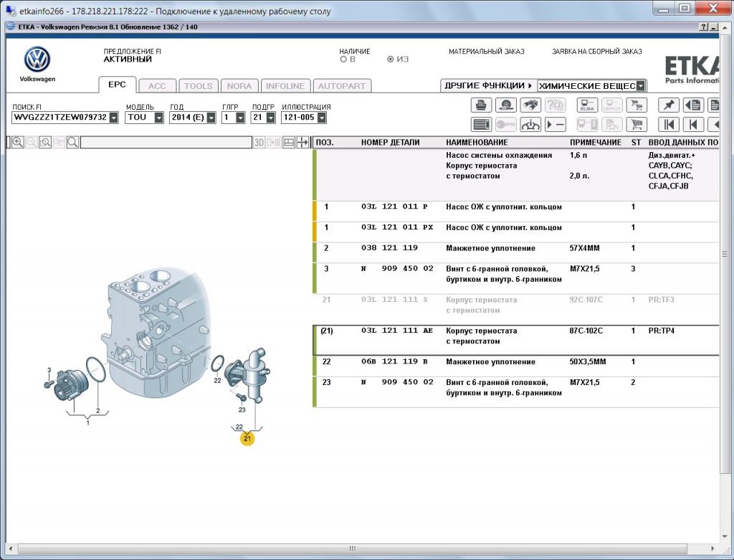This screenshot has width=734, height=560.
Task: Select the 'ИЗ' availability radio button
Action: pyautogui.click(x=391, y=60)
